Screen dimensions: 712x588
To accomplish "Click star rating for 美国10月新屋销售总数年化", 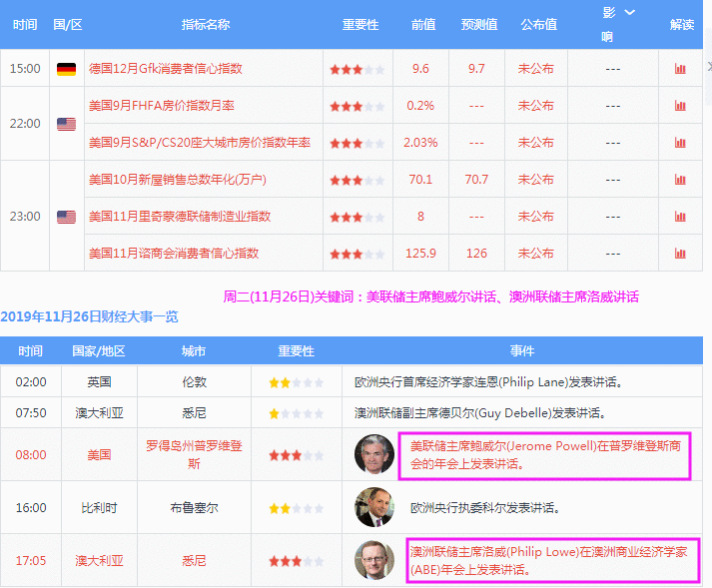I will tap(357, 181).
